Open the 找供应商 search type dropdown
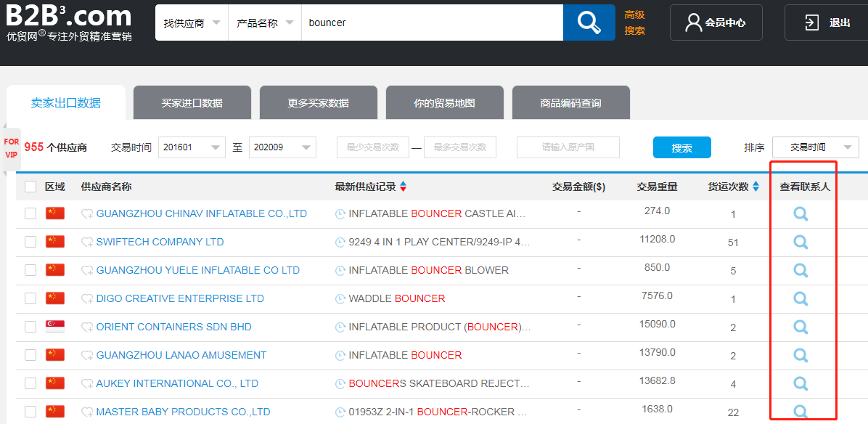This screenshot has height=424, width=868. tap(192, 23)
